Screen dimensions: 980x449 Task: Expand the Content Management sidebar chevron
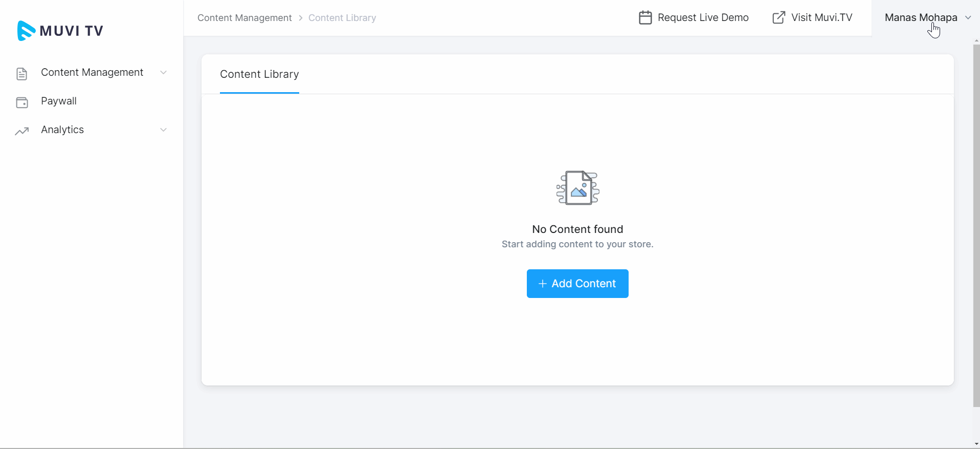pos(163,73)
